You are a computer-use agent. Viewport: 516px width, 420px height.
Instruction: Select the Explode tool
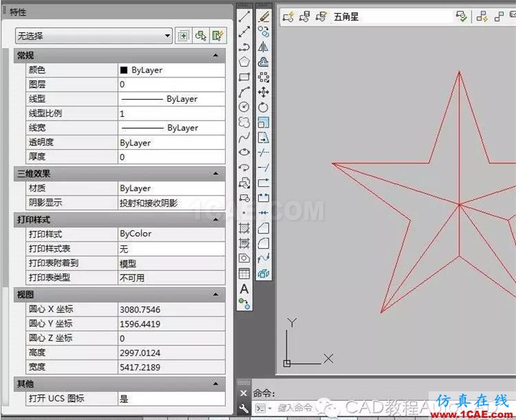point(264,273)
